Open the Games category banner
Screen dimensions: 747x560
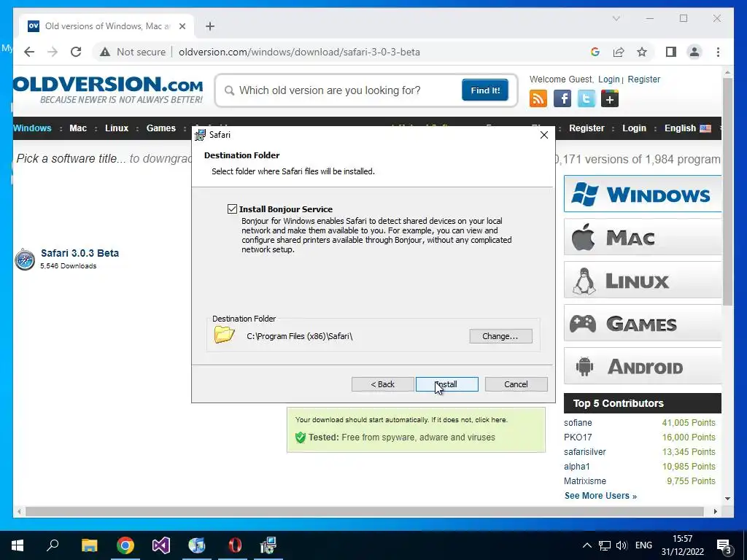643,323
